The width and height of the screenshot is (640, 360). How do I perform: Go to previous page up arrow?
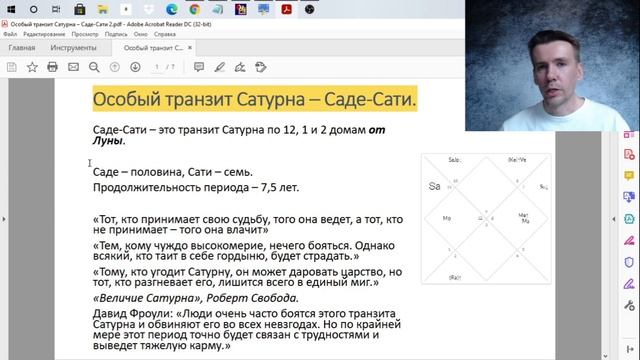coord(115,67)
